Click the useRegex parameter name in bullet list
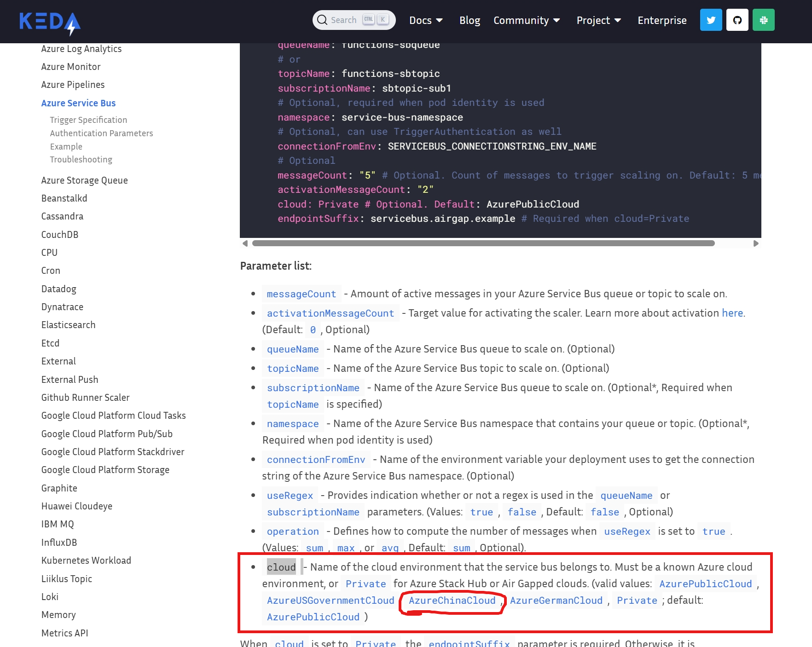The height and width of the screenshot is (647, 812). point(290,496)
